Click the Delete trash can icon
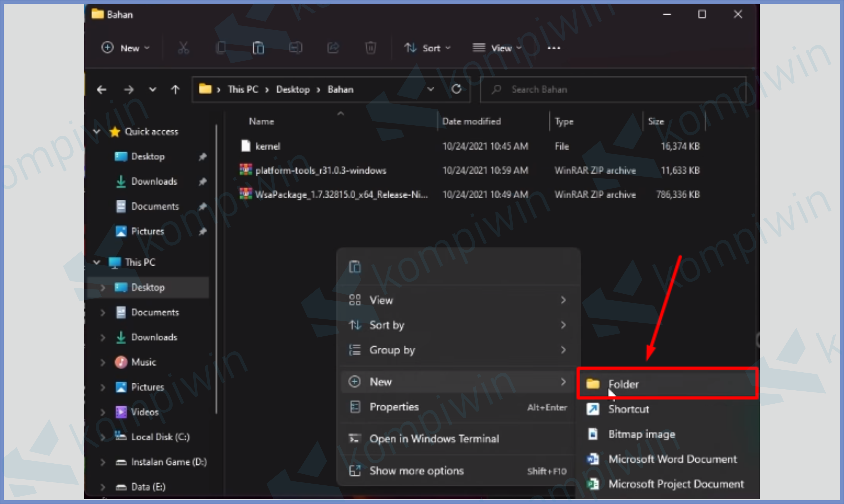The width and height of the screenshot is (844, 504). 371,48
